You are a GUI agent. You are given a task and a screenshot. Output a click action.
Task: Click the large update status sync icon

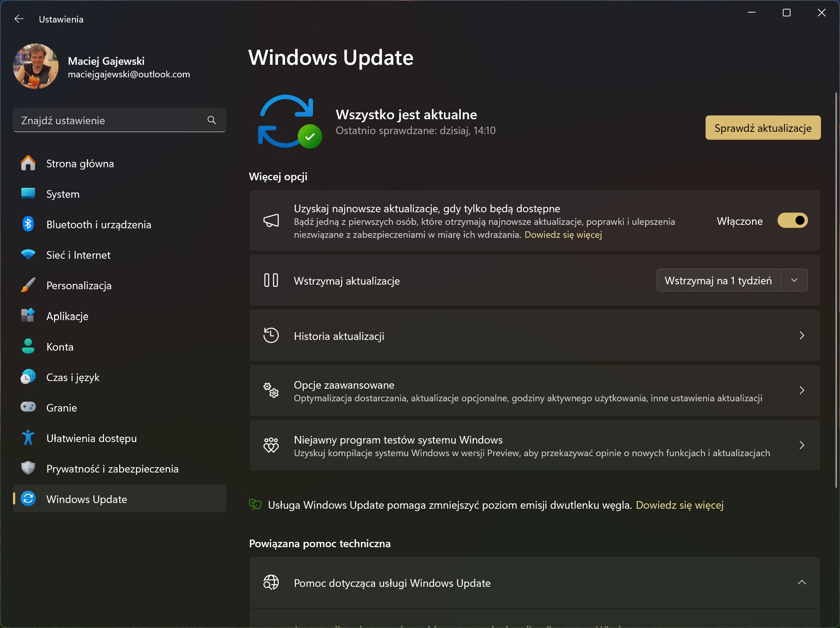(x=290, y=122)
